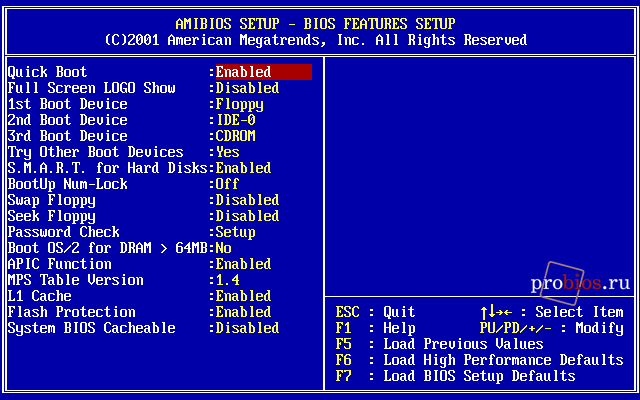Click the AMIBIOS SETUP title text
Viewport: 640px width, 400px height.
coord(316,24)
